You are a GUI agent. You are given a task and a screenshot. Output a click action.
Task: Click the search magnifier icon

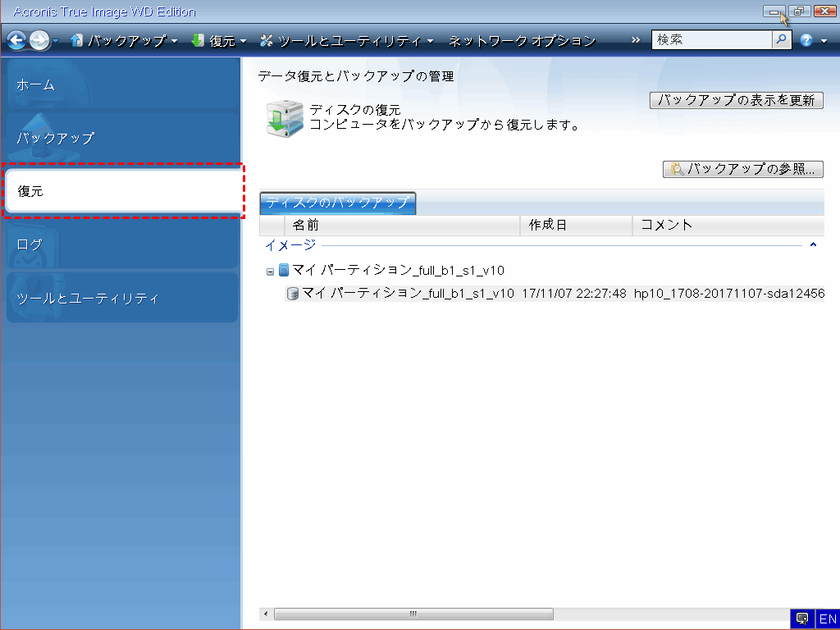tap(782, 39)
